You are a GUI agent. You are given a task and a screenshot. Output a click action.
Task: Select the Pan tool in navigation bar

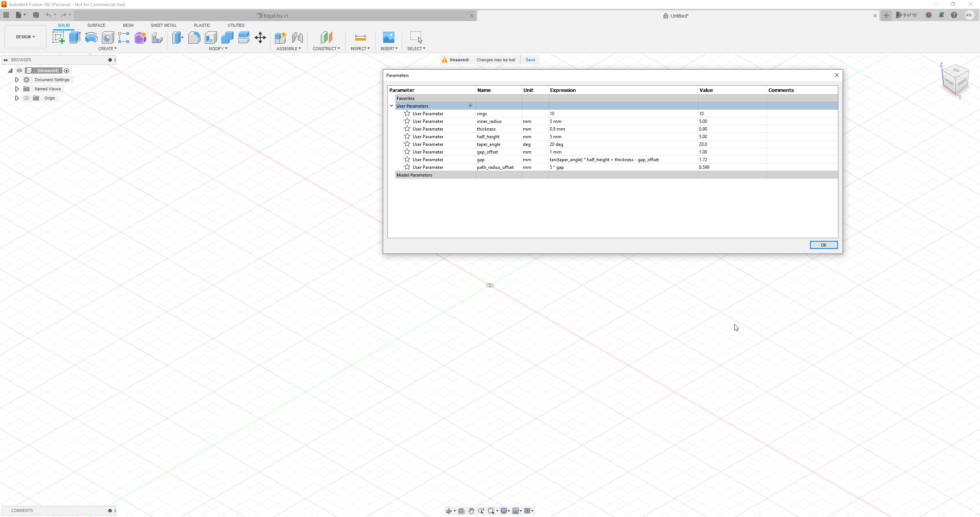(x=471, y=510)
